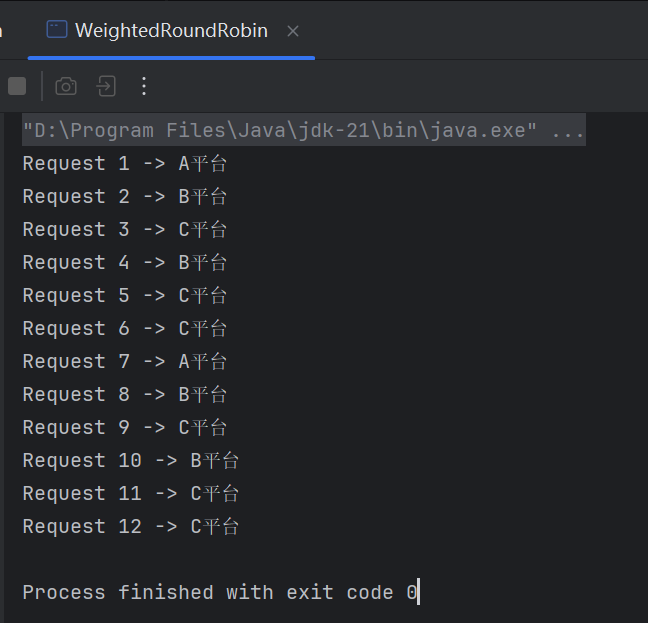Viewport: 648px width, 623px height.
Task: Click the camera Dump Threads icon
Action: click(x=66, y=86)
